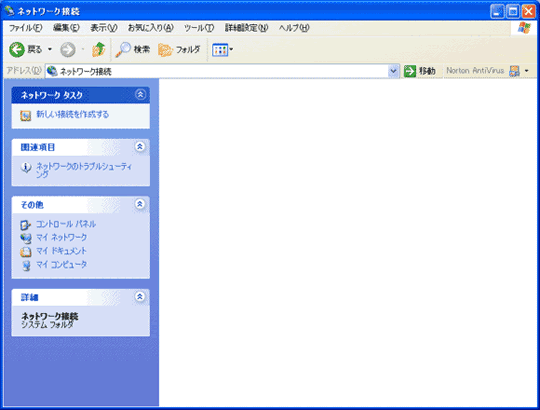Viewport: 540px width, 410px height.
Task: Open the コントロール パネル link
Action: [x=66, y=224]
